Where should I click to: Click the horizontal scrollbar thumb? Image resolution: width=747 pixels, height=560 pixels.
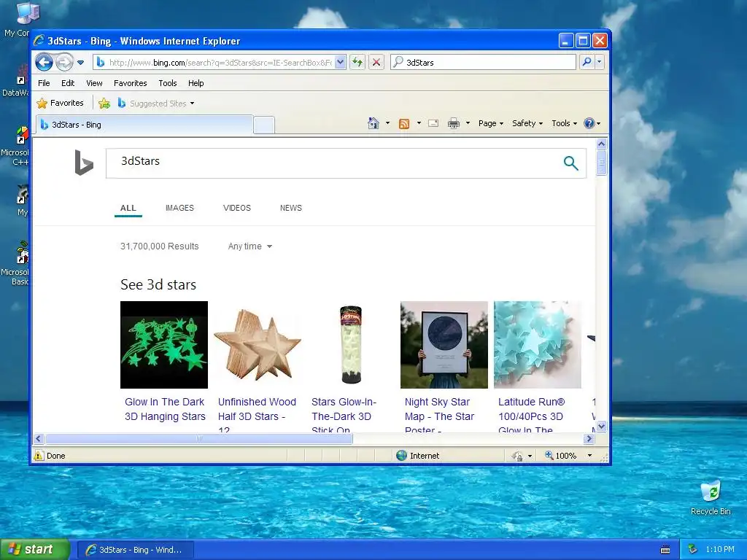[198, 438]
